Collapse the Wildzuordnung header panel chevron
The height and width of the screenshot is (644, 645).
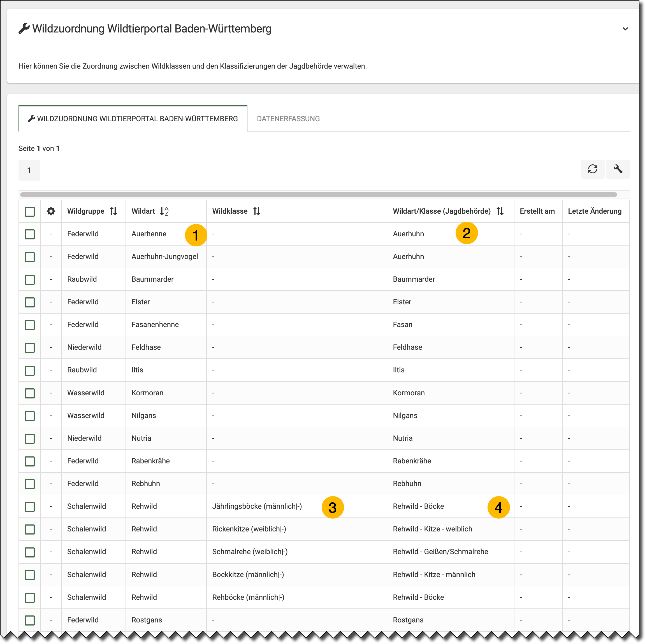(x=625, y=29)
